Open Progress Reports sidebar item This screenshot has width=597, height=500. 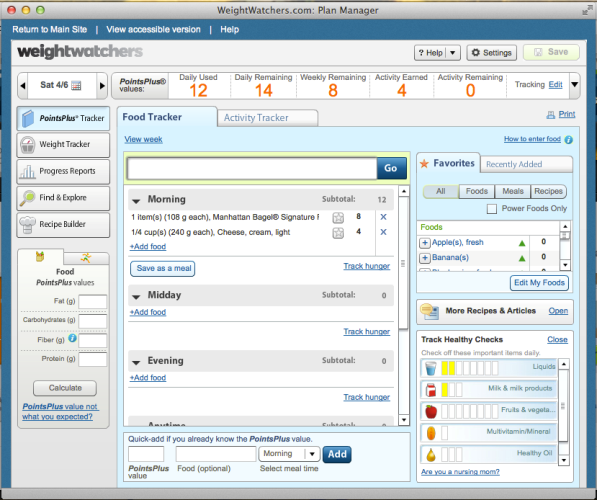(63, 171)
